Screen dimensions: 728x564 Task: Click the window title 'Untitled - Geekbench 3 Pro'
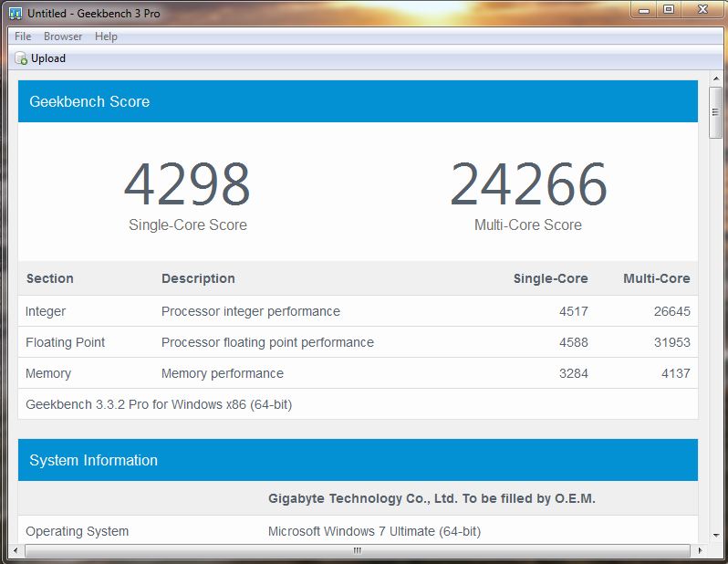pyautogui.click(x=94, y=14)
